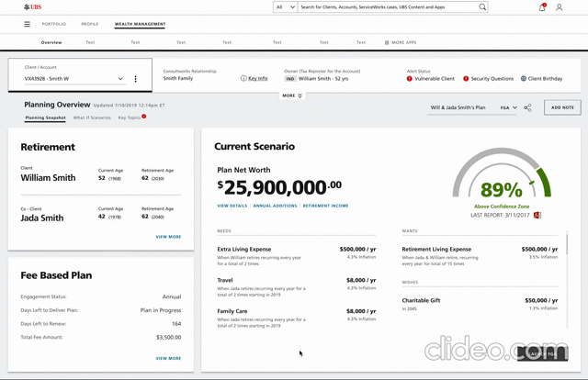Click the IND owner badge

[x=290, y=79]
